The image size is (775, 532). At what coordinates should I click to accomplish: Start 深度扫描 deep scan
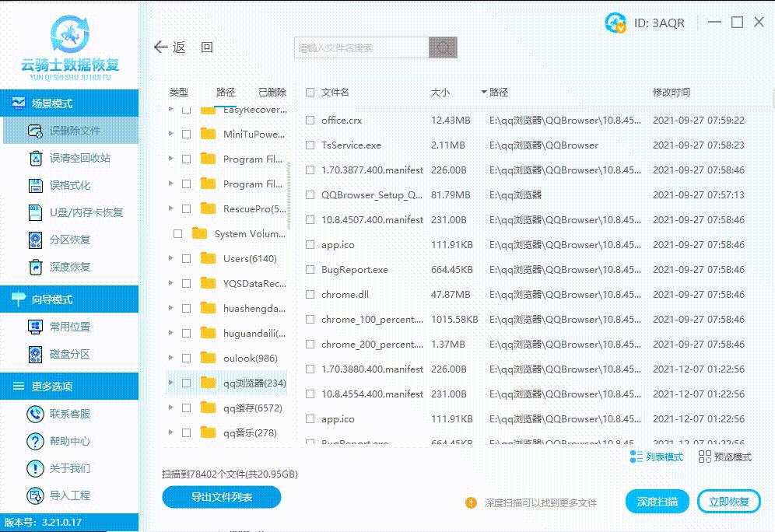pos(657,502)
